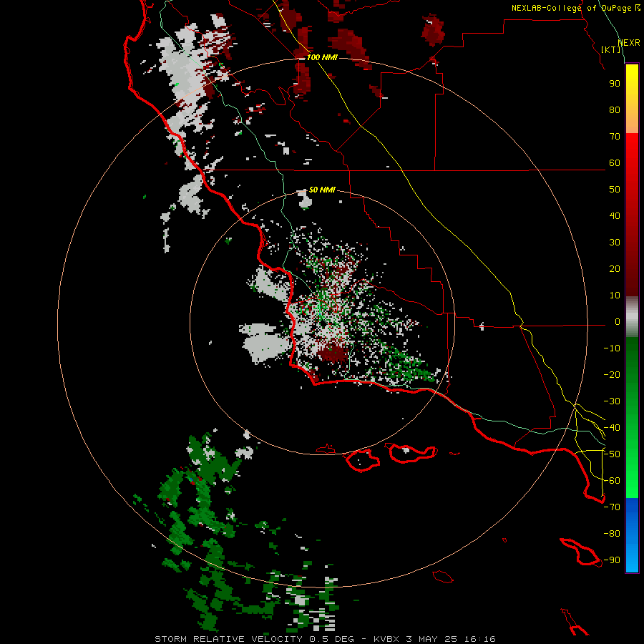Screen dimensions: 644x644
Task: Click the "3 MAY 25 16:16" timestamp
Action: [451, 639]
